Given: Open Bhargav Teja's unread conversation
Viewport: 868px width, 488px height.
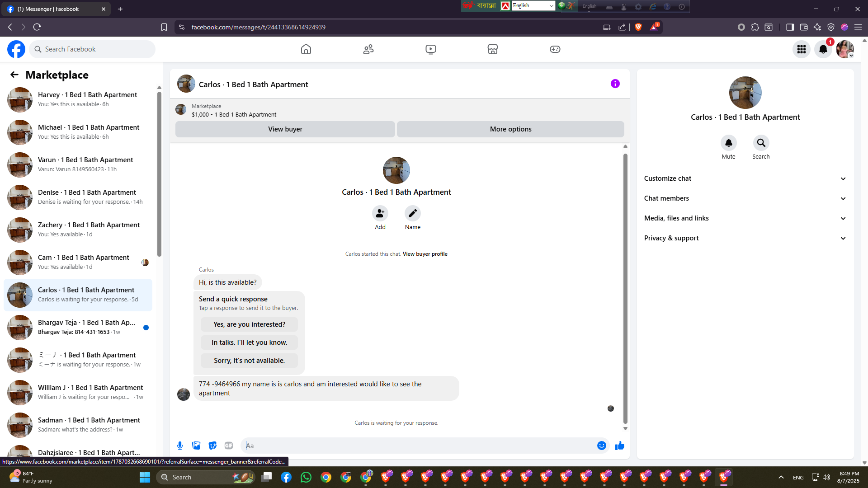Looking at the screenshot, I should (78, 328).
